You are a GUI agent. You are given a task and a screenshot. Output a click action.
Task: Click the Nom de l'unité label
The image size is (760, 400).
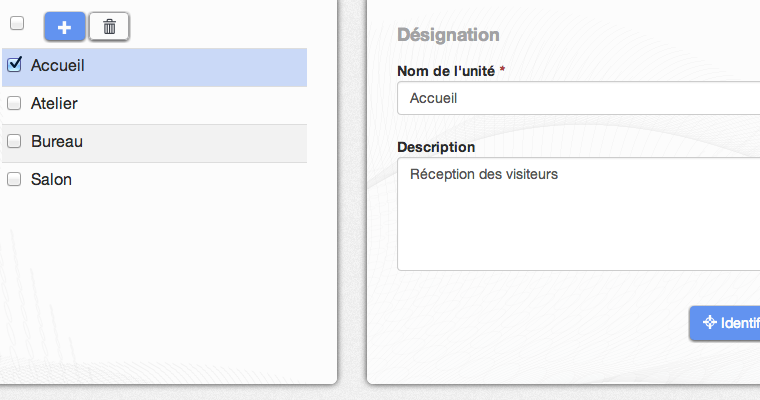pyautogui.click(x=446, y=71)
